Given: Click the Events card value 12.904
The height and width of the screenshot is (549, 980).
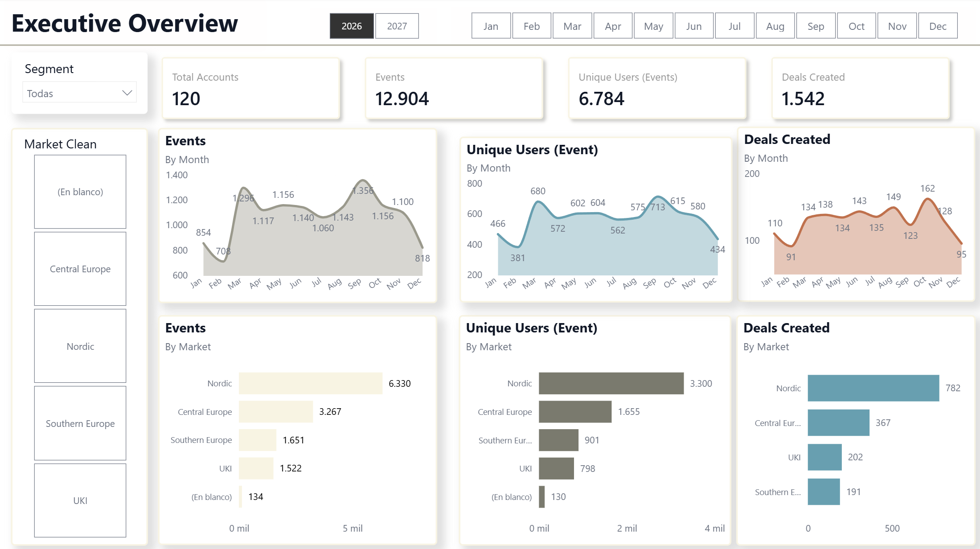Looking at the screenshot, I should [x=402, y=98].
